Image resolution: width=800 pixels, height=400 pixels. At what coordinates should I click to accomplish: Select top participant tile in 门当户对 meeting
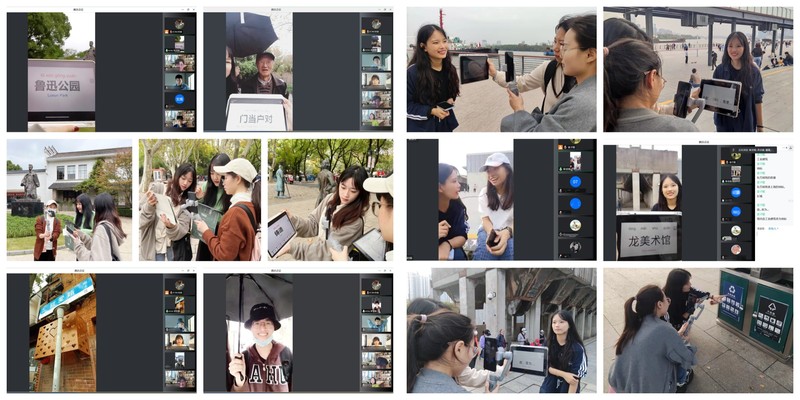click(x=377, y=25)
